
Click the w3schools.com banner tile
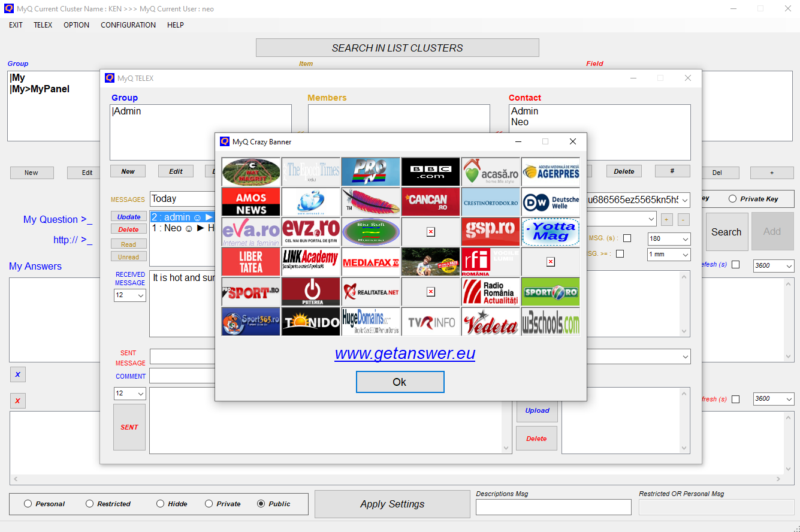coord(551,322)
